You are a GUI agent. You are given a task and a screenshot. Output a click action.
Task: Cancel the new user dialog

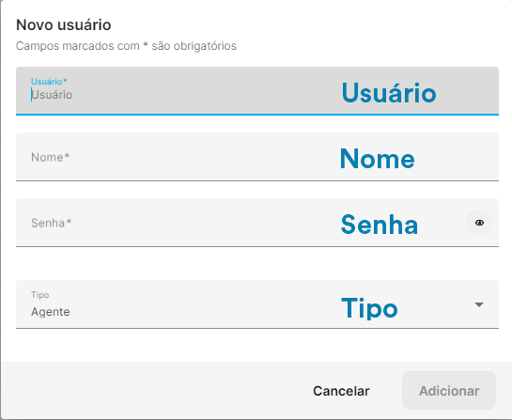pyautogui.click(x=341, y=391)
